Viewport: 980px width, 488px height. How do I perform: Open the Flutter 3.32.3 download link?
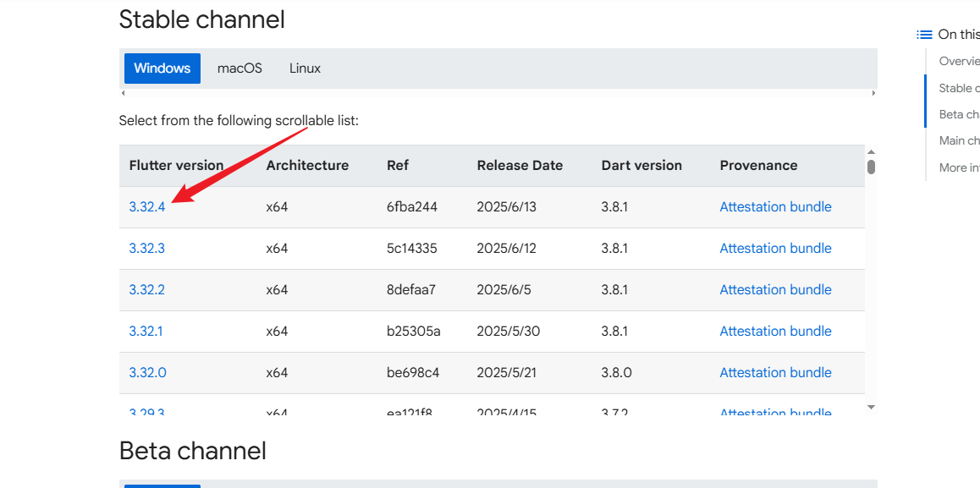click(146, 249)
